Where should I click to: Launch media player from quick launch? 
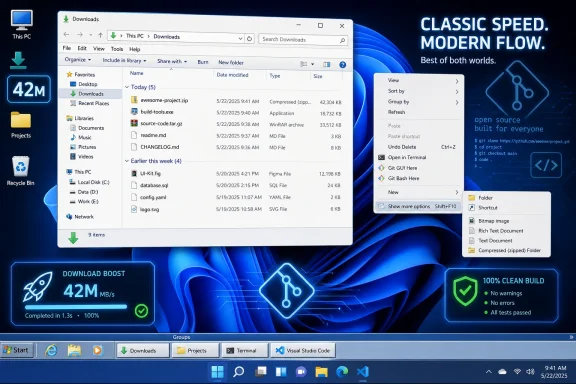coord(97,350)
